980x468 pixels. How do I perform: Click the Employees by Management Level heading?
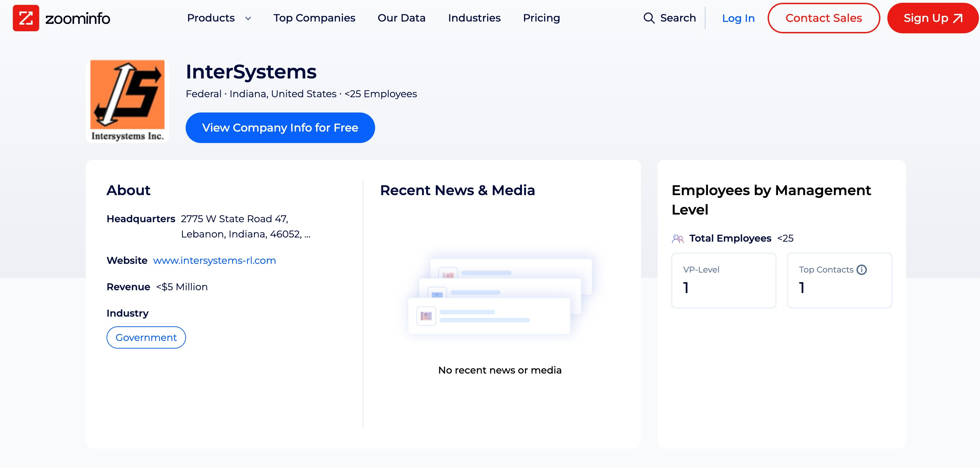pyautogui.click(x=771, y=200)
